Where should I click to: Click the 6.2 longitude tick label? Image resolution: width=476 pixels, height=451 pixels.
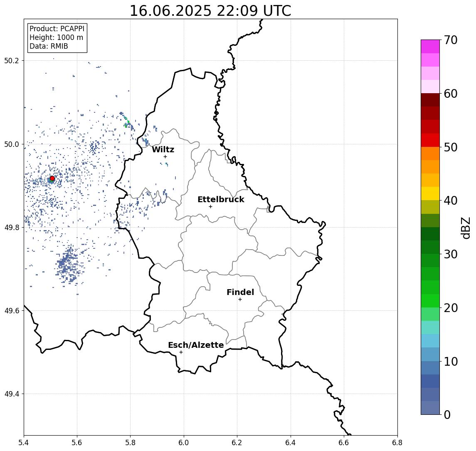237,443
